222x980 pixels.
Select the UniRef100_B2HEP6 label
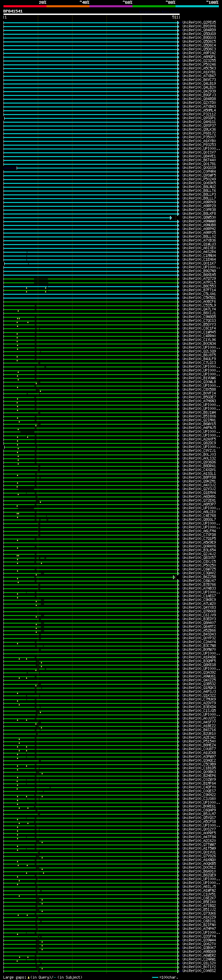pyautogui.click(x=199, y=776)
